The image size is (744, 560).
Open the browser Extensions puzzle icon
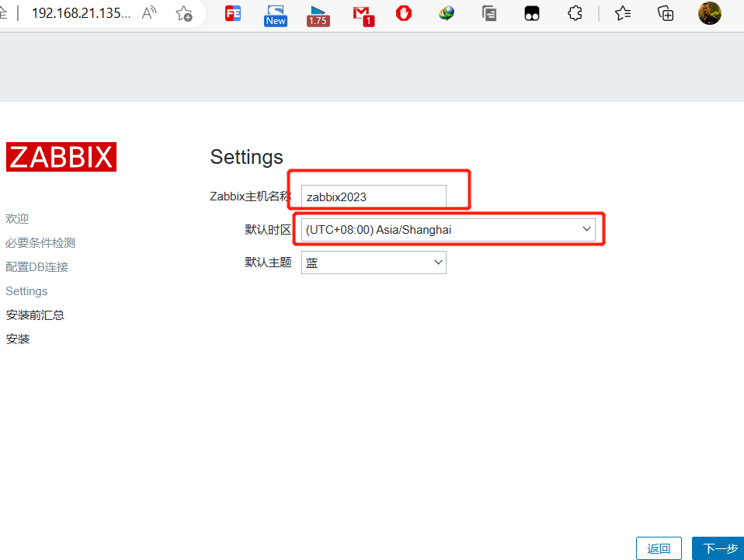575,13
